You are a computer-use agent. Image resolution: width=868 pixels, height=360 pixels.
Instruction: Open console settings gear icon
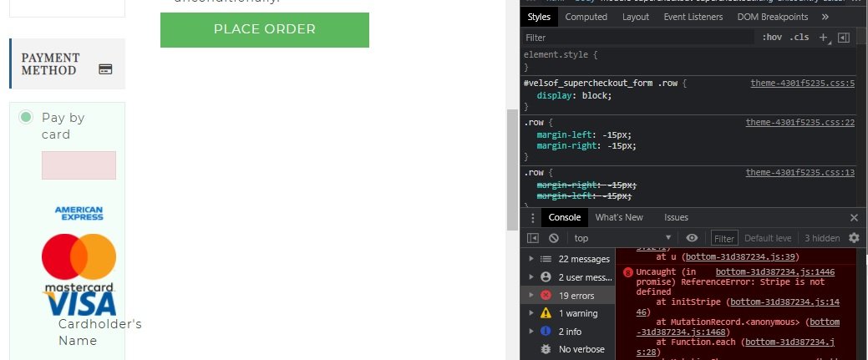point(854,238)
